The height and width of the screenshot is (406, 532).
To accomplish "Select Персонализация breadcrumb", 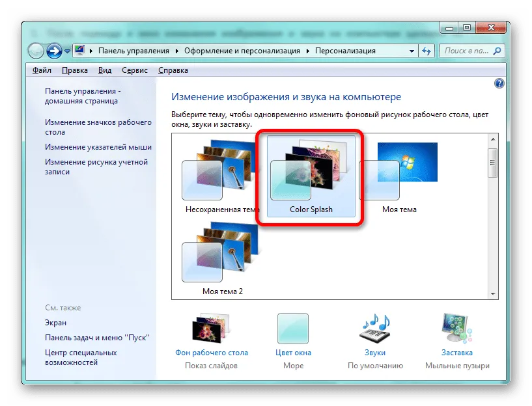I will [x=345, y=51].
